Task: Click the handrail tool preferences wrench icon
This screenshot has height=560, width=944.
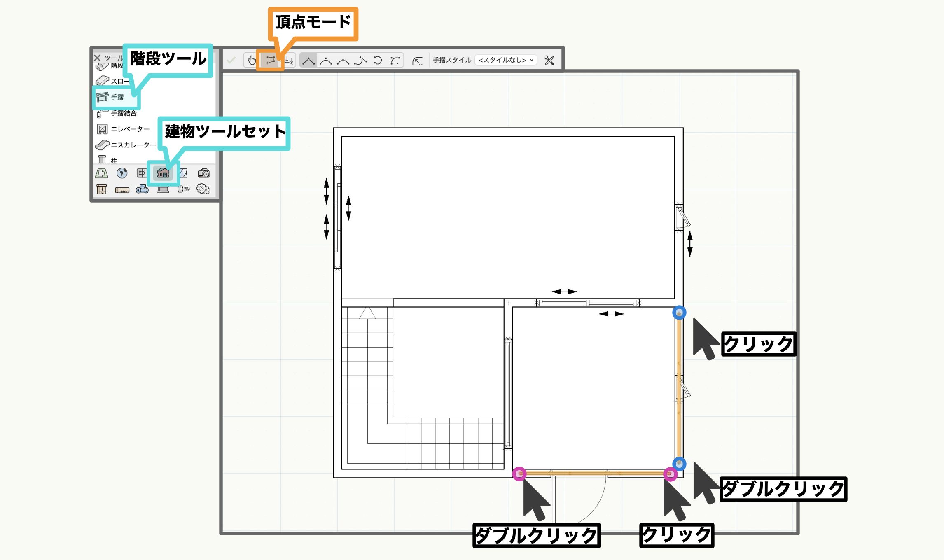Action: click(x=549, y=61)
